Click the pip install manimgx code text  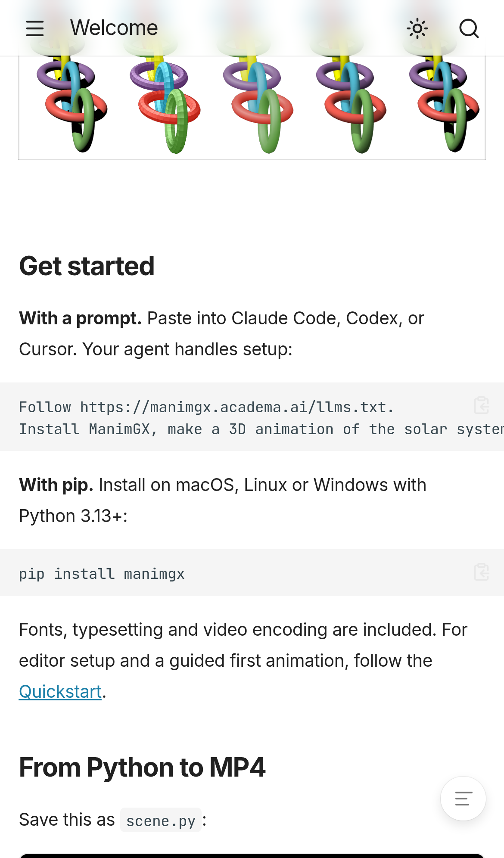click(102, 574)
